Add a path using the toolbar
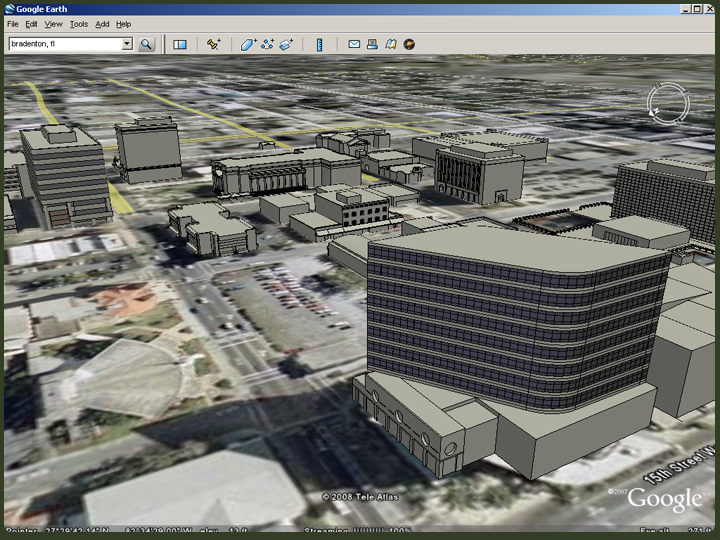This screenshot has width=720, height=540. [267, 44]
